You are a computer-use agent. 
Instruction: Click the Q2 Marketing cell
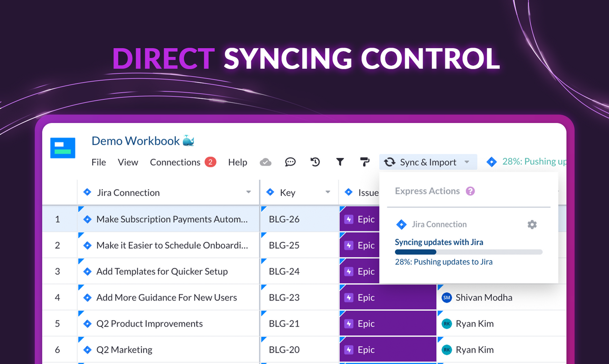[x=168, y=350]
